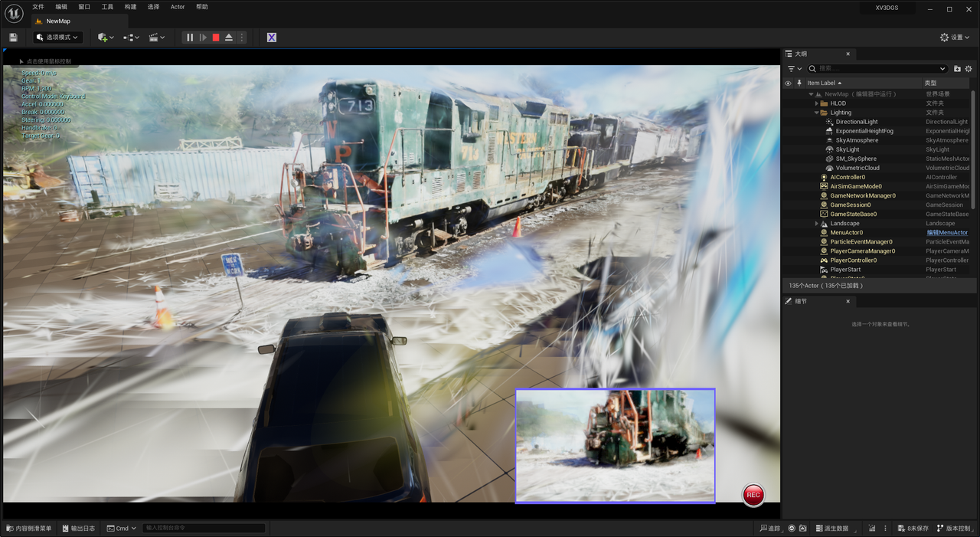980x537 pixels.
Task: Open the Cmd console type dropdown
Action: pyautogui.click(x=122, y=528)
